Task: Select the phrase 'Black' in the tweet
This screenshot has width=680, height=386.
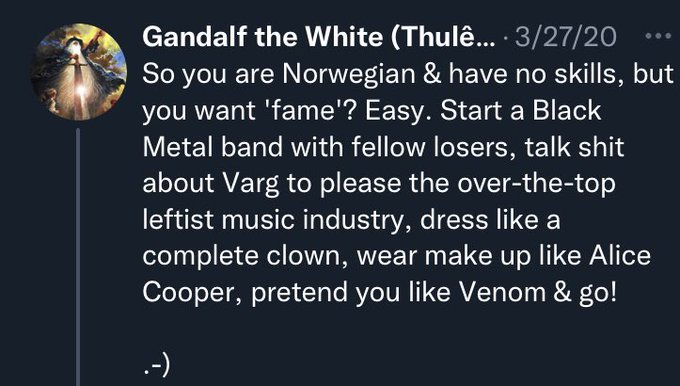Action: pyautogui.click(x=566, y=111)
